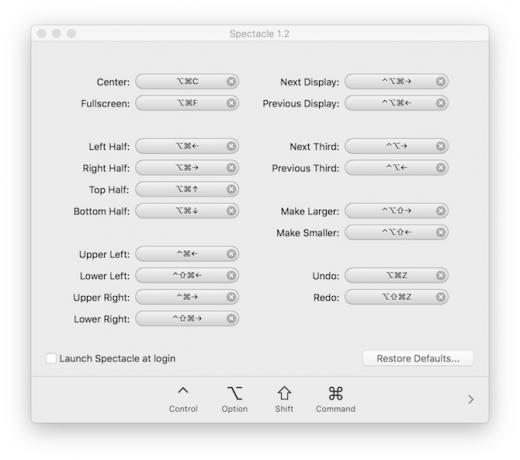Click Restore Defaults button
Image resolution: width=520 pixels, height=460 pixels.
coord(418,358)
